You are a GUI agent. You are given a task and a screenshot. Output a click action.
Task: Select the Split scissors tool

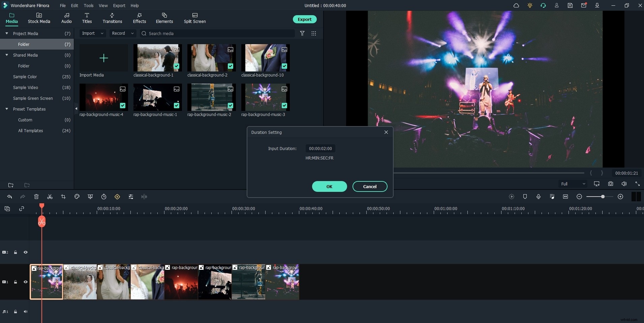tap(50, 197)
